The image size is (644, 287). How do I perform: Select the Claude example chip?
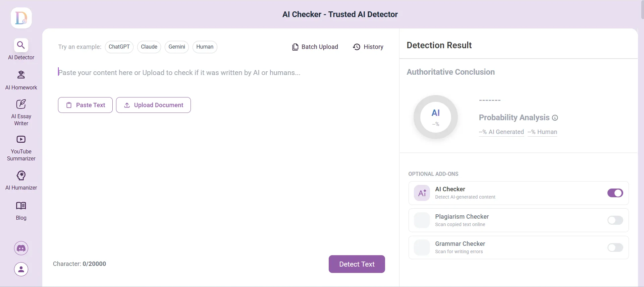[x=149, y=47]
